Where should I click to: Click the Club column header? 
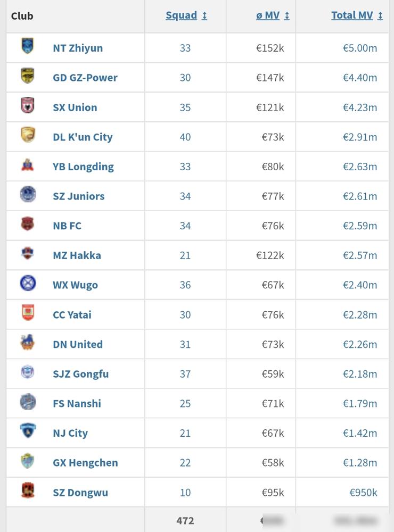click(22, 16)
